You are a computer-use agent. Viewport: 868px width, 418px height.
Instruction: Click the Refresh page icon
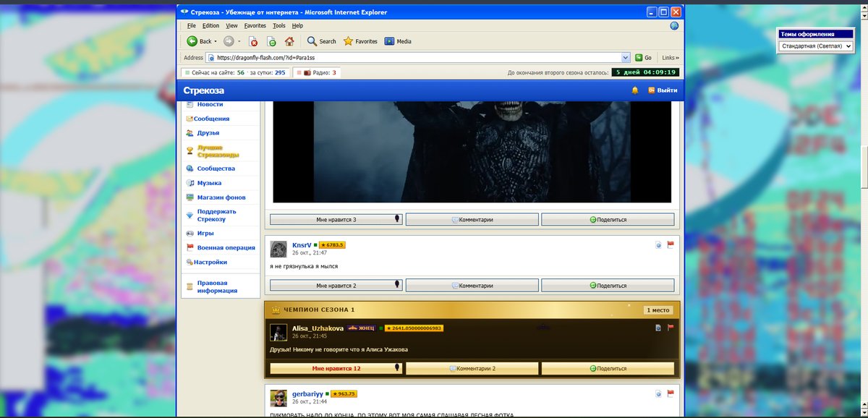(x=271, y=41)
